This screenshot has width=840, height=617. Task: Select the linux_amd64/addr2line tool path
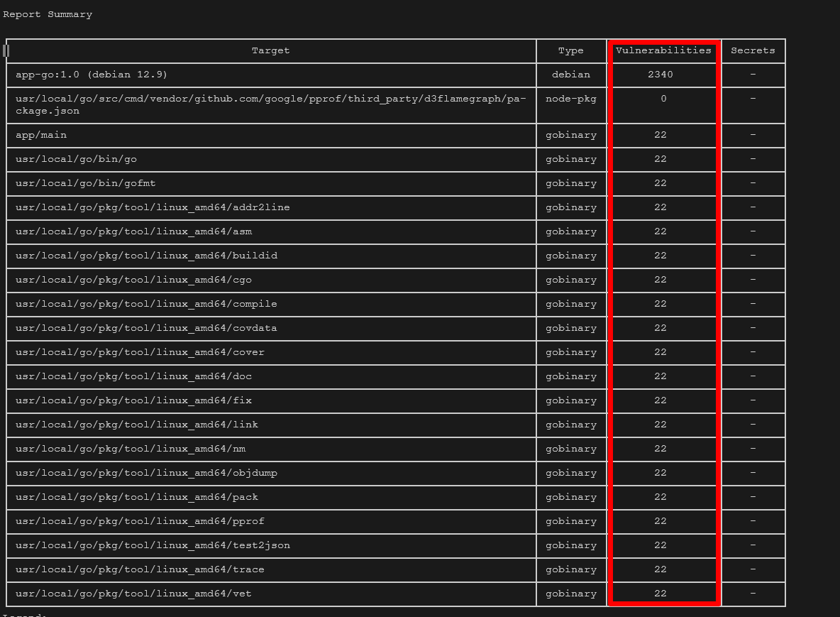tap(153, 207)
